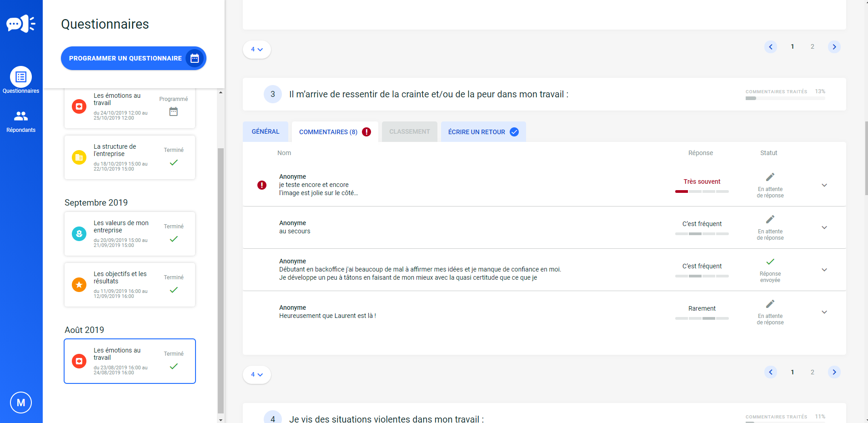Click the Nom column header
Image resolution: width=868 pixels, height=423 pixels.
pos(284,153)
